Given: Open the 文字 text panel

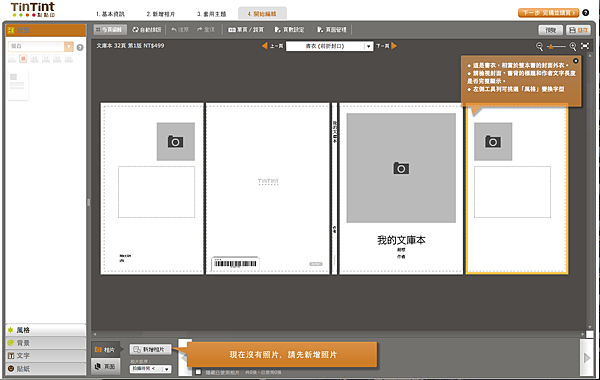Looking at the screenshot, I should pyautogui.click(x=46, y=356).
